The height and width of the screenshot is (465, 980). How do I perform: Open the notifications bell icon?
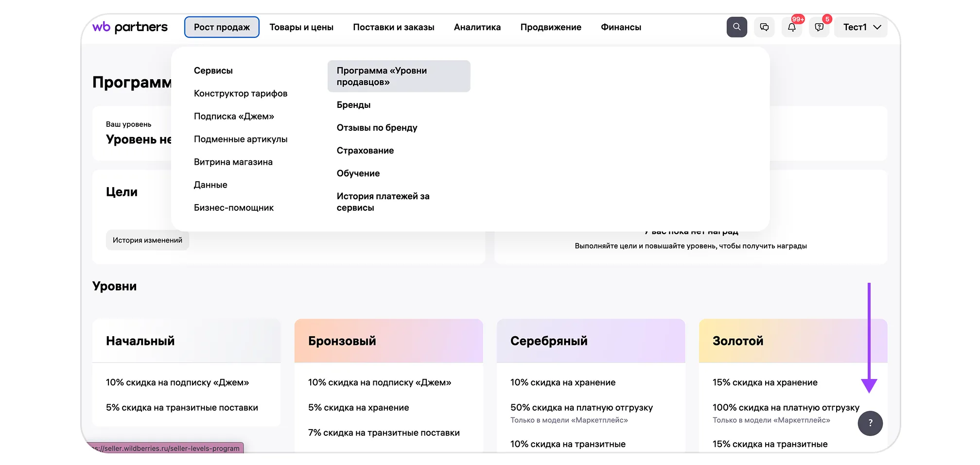[791, 27]
